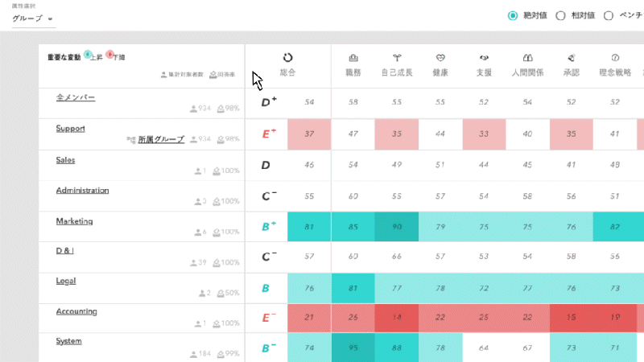Click the respondent count icon in D & I row

(193, 263)
